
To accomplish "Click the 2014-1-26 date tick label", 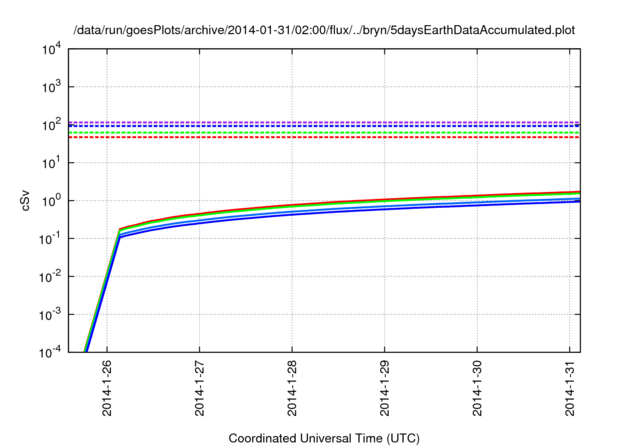I will click(107, 388).
